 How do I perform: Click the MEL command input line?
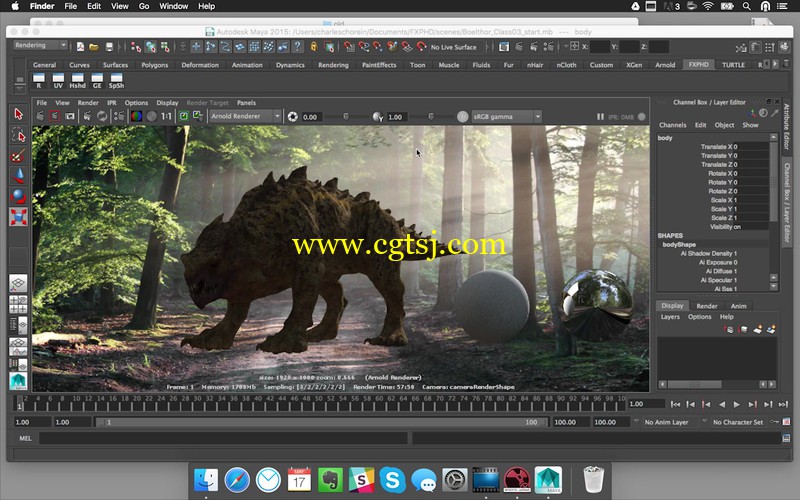223,438
